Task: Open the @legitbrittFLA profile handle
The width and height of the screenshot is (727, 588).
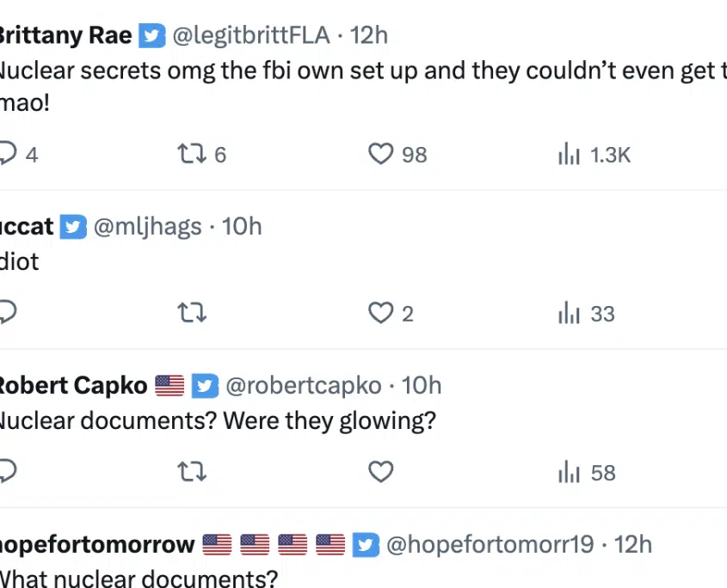Action: 251,35
